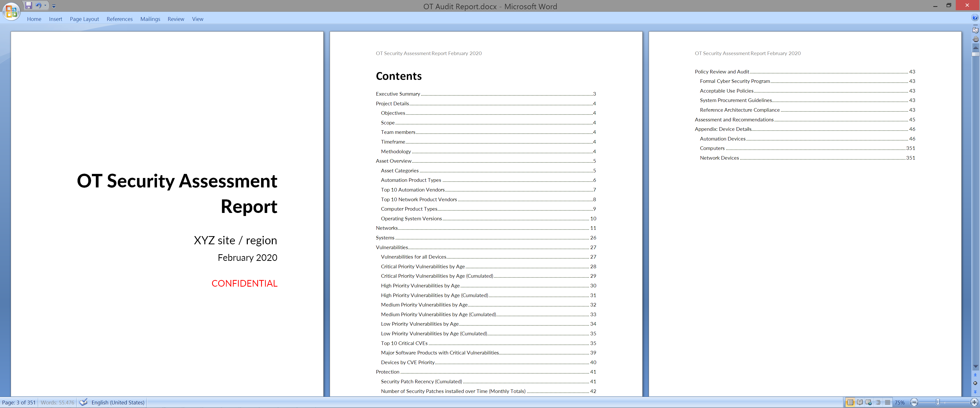Click the Previous Page double-arrow button
Viewport: 980px width, 408px height.
(975, 375)
